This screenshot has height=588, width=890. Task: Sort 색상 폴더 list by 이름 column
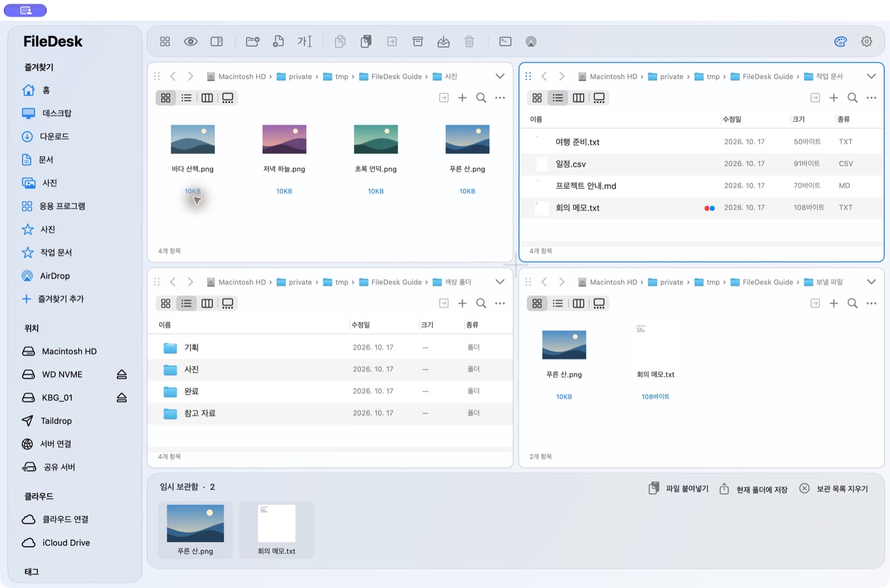165,325
